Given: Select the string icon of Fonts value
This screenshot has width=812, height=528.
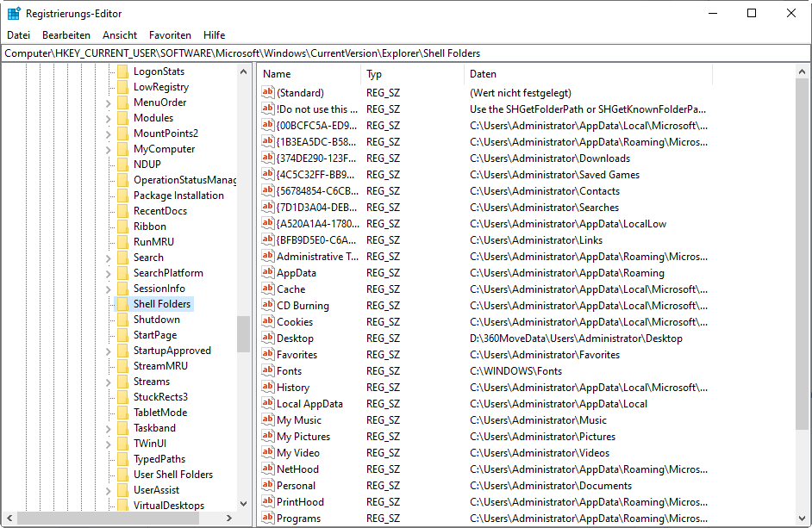Looking at the screenshot, I should click(x=268, y=370).
